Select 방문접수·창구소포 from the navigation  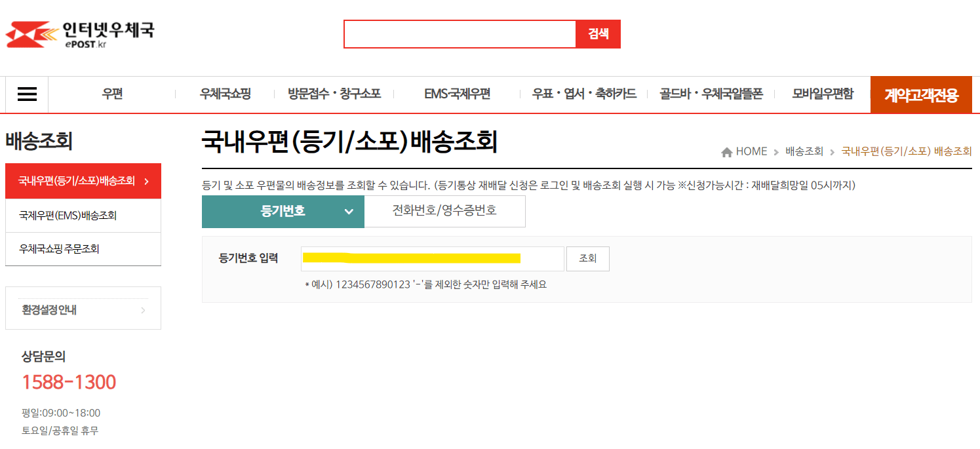point(333,94)
